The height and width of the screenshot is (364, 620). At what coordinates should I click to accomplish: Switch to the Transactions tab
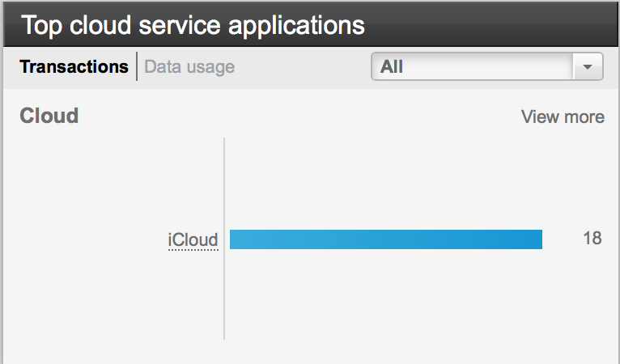[74, 66]
